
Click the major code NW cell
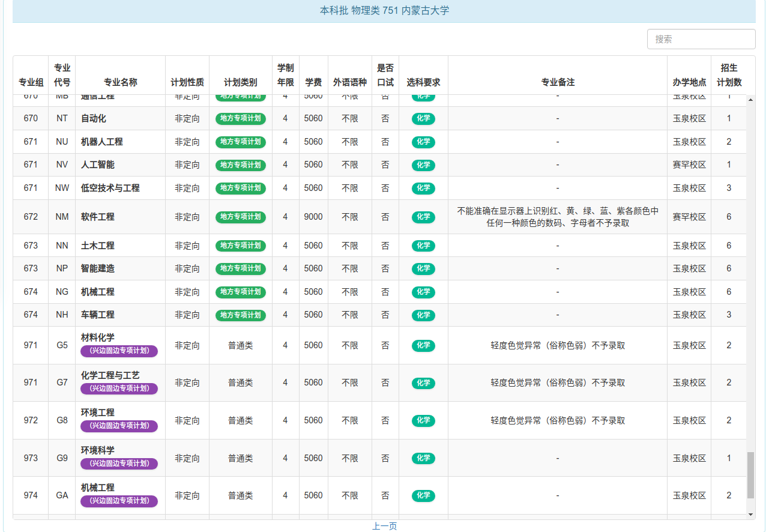[62, 188]
